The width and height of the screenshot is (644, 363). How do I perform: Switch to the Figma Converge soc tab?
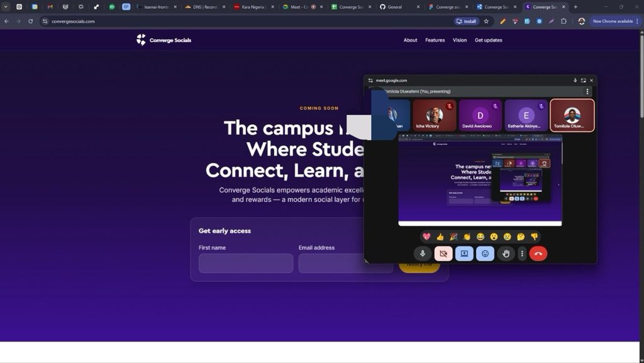tap(448, 7)
